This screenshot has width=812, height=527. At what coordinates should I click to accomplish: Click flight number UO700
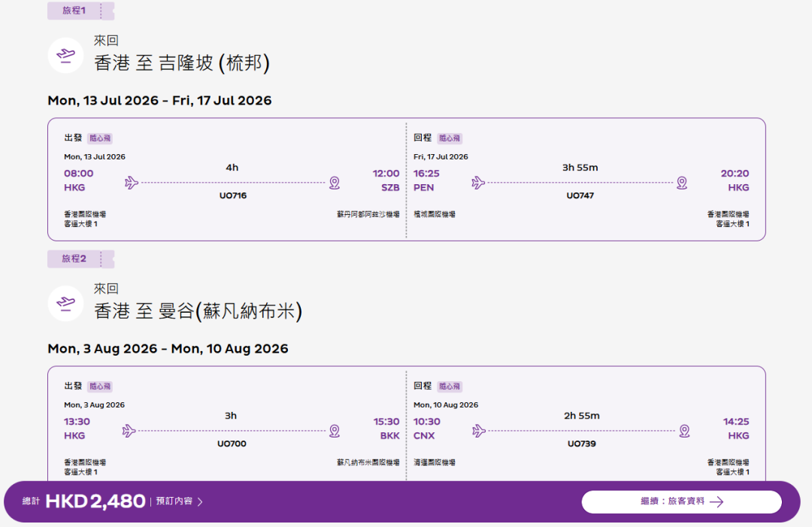[x=232, y=444]
